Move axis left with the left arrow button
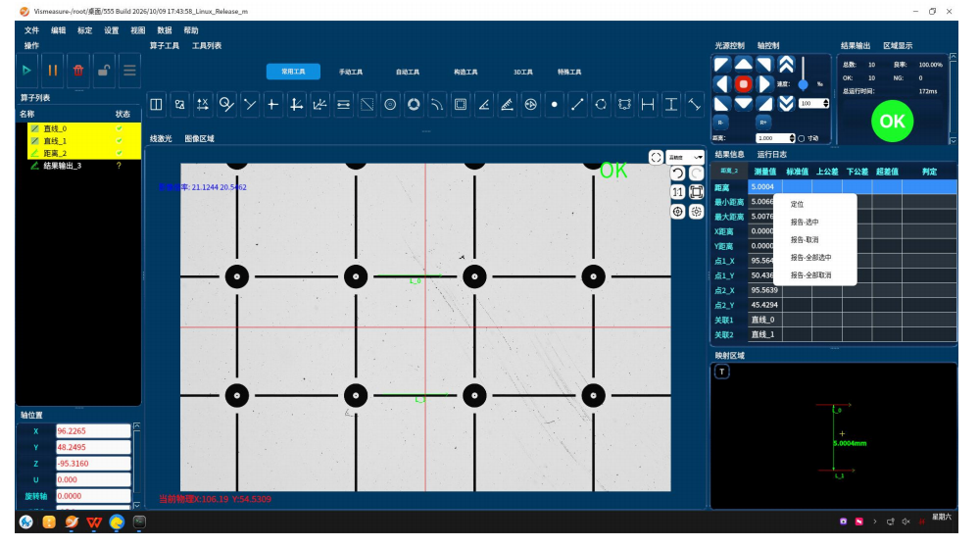 [x=722, y=83]
